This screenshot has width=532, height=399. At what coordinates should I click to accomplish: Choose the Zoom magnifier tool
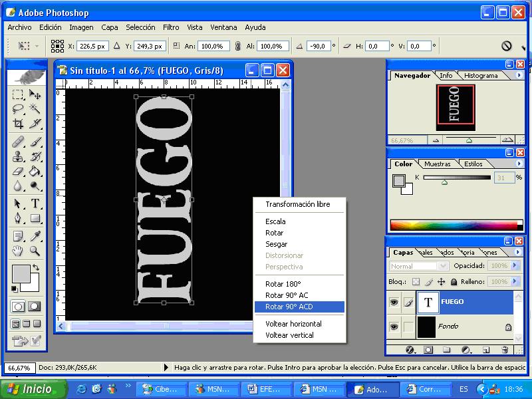(x=35, y=251)
